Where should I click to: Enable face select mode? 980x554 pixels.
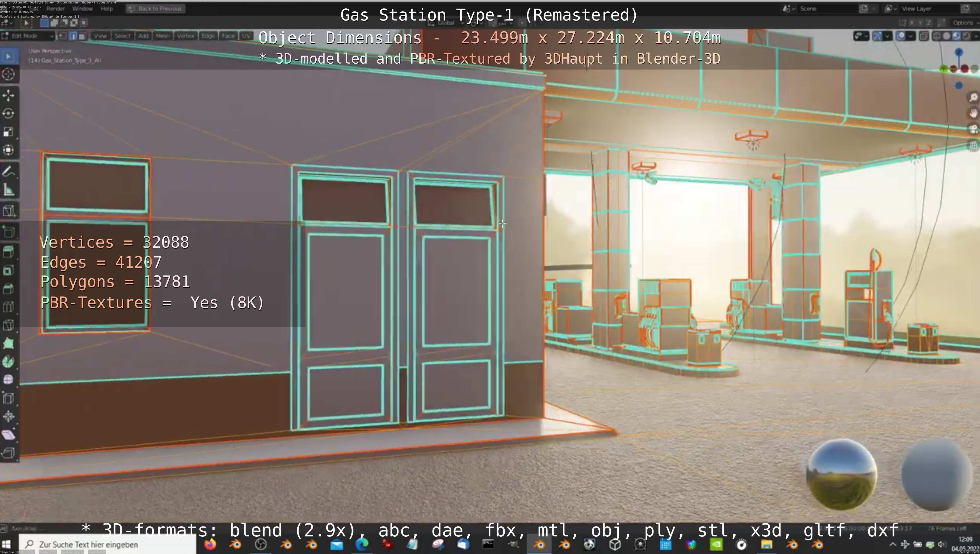pyautogui.click(x=82, y=36)
